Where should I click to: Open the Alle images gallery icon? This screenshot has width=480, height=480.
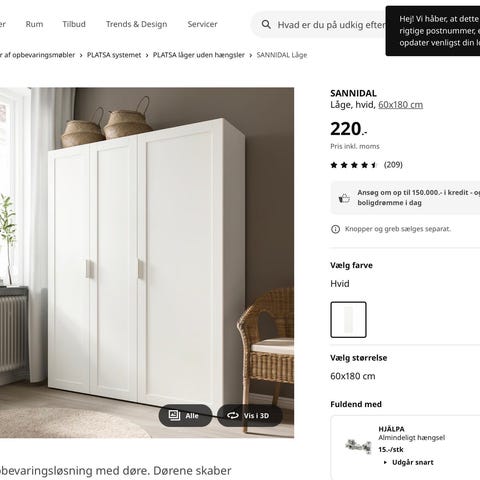coord(174,415)
